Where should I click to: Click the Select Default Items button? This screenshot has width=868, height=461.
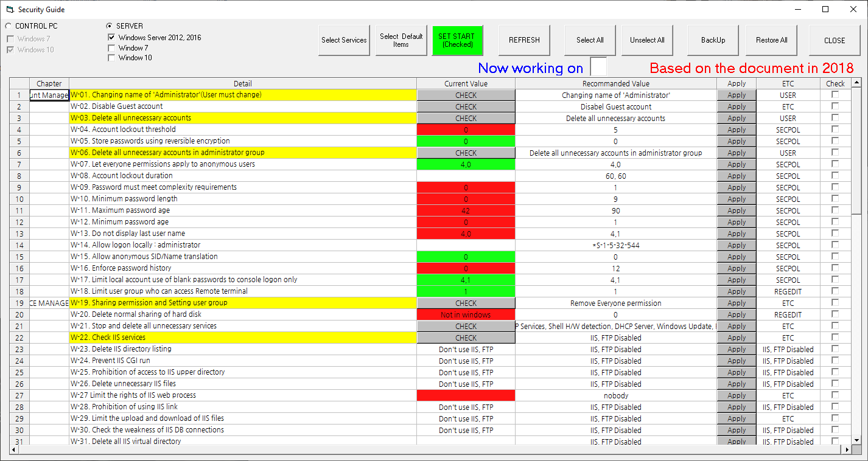click(401, 40)
